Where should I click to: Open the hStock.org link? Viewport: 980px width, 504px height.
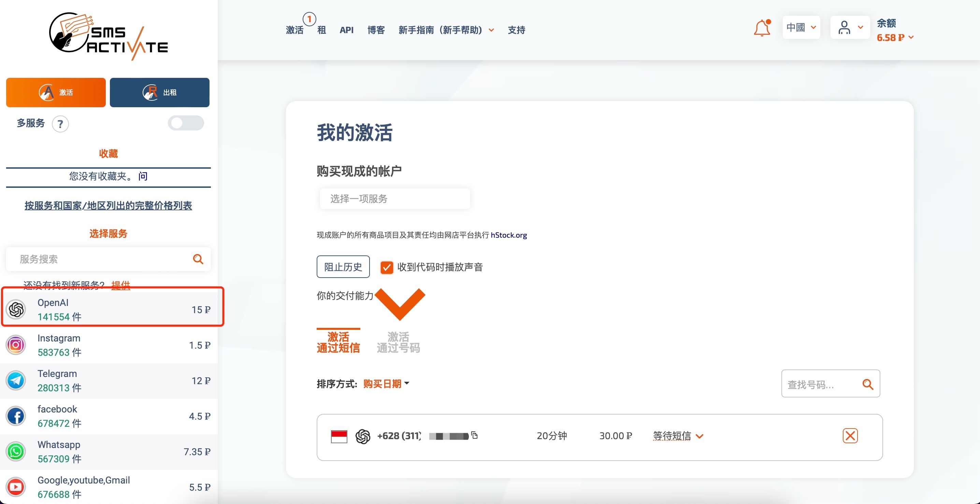pyautogui.click(x=508, y=235)
